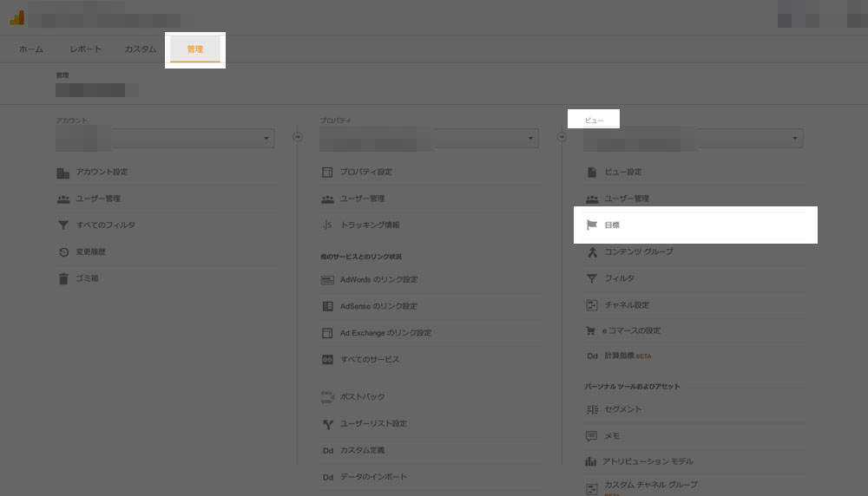The width and height of the screenshot is (868, 496).
Task: Click the セグメント icon
Action: [x=592, y=410]
